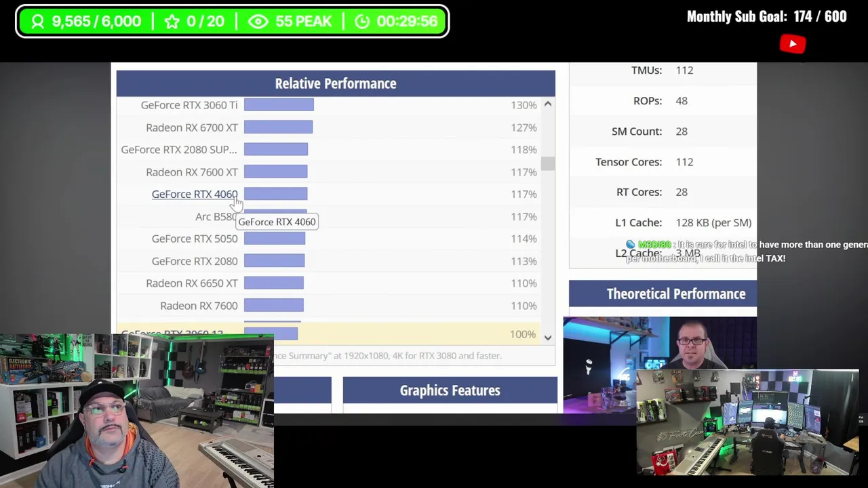Viewport: 868px width, 488px height.
Task: Click the relative performance list's up arrow
Action: pyautogui.click(x=547, y=104)
